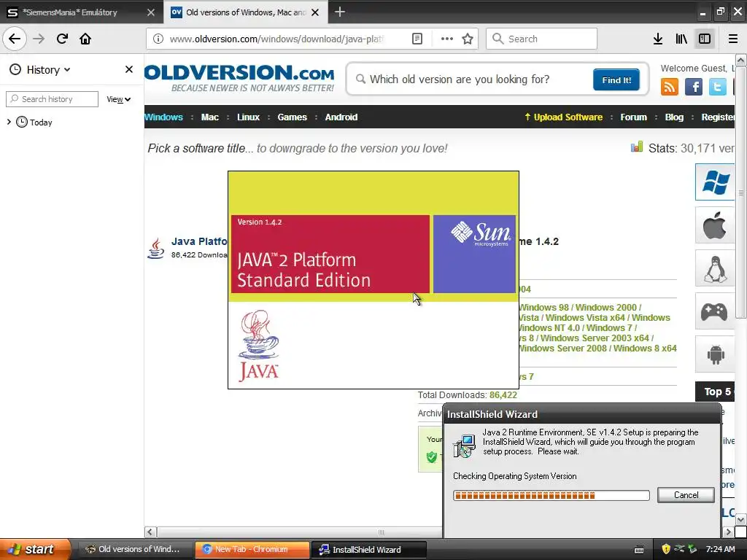Select the Android site menu item

click(341, 117)
